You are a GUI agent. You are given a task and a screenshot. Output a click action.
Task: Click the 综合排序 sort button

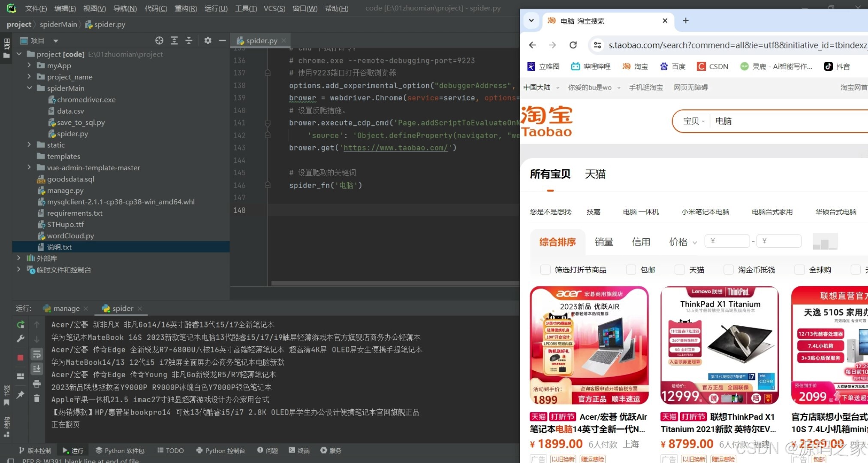557,242
